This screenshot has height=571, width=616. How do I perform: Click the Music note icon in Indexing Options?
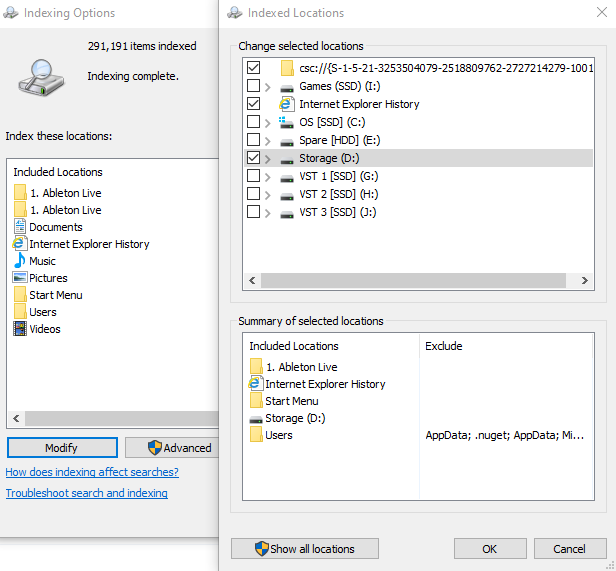click(x=20, y=261)
